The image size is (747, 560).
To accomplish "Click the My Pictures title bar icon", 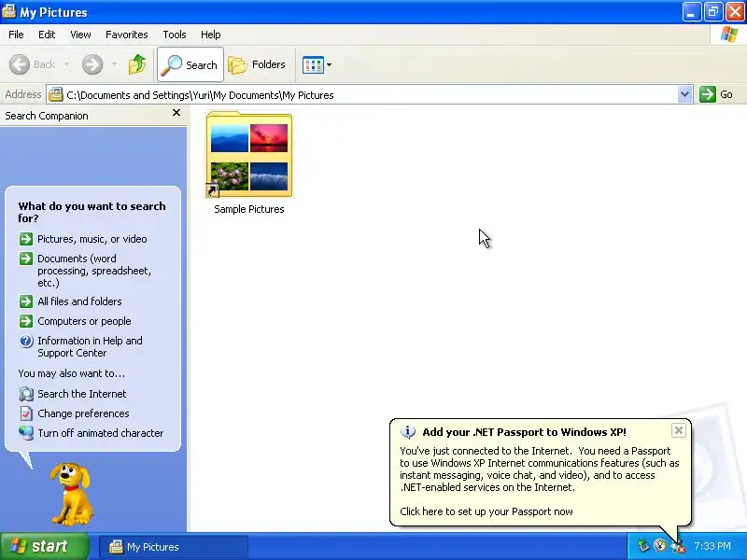I will [9, 11].
